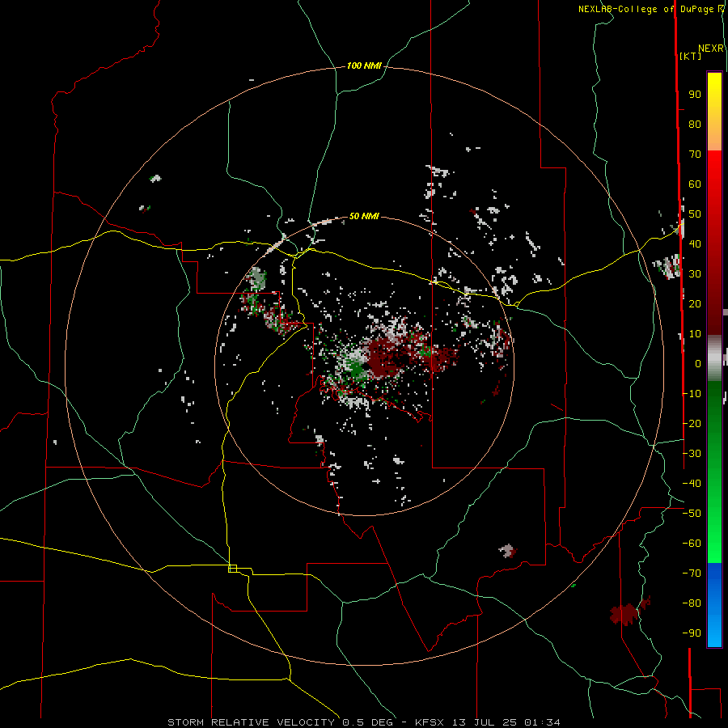Click the -80 value on the velocity scale

click(692, 603)
